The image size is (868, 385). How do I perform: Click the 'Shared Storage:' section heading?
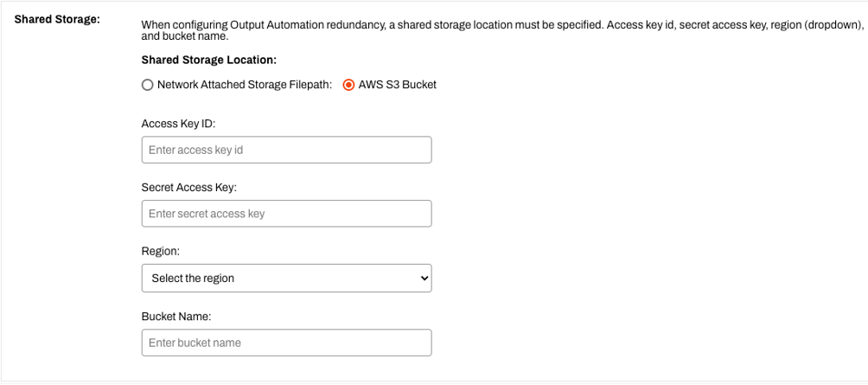tap(56, 19)
